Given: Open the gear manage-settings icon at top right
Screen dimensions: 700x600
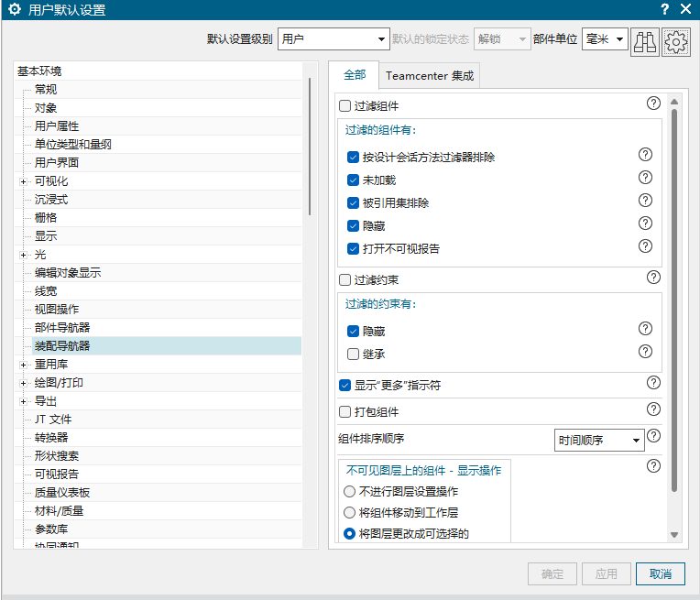Looking at the screenshot, I should click(676, 42).
